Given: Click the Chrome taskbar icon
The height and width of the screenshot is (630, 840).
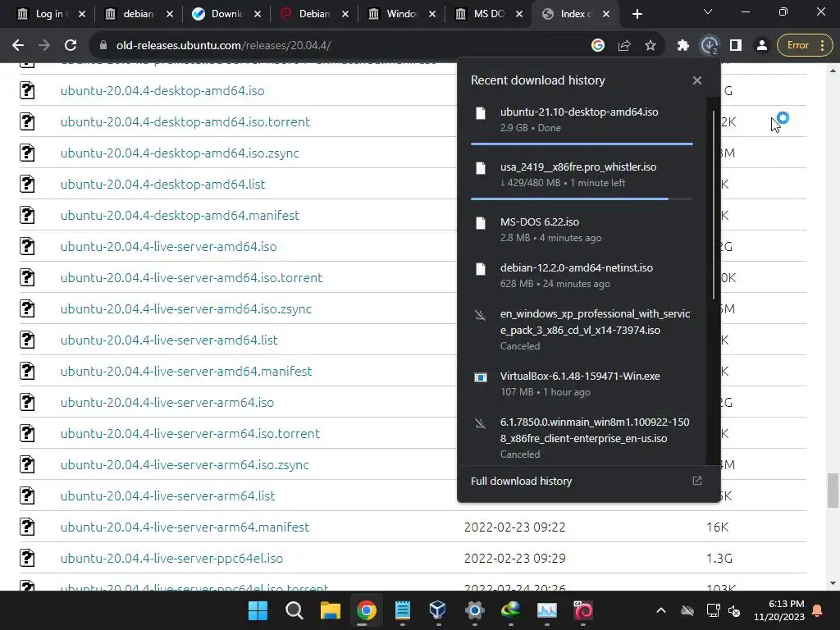Looking at the screenshot, I should 367,610.
